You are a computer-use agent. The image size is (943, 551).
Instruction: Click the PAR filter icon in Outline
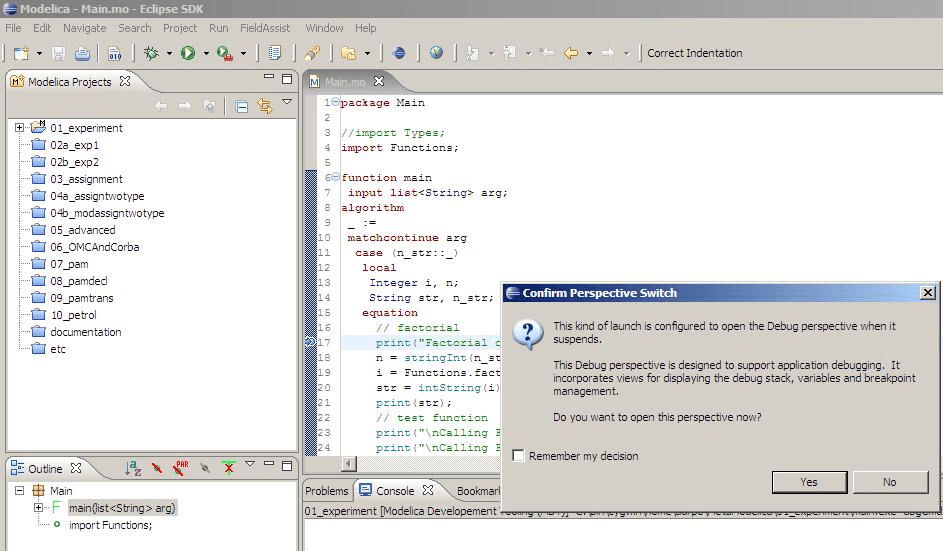pos(181,468)
